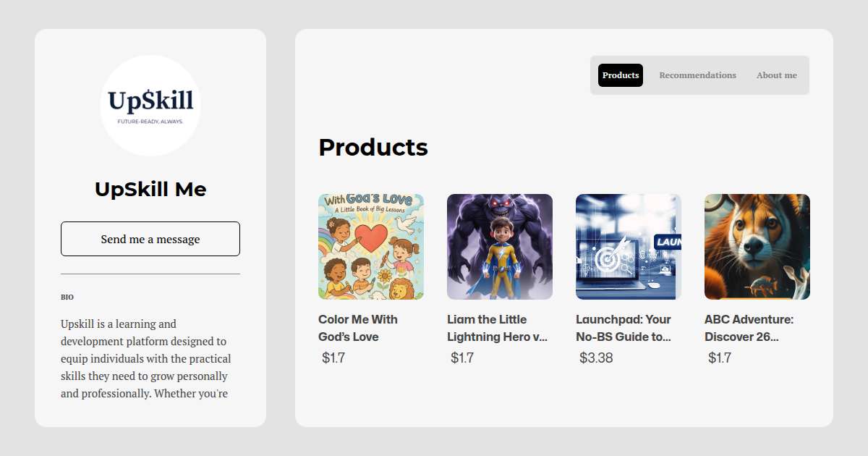Click Liam the Little Lightning Hero title link
Image resolution: width=868 pixels, height=456 pixels.
(498, 328)
